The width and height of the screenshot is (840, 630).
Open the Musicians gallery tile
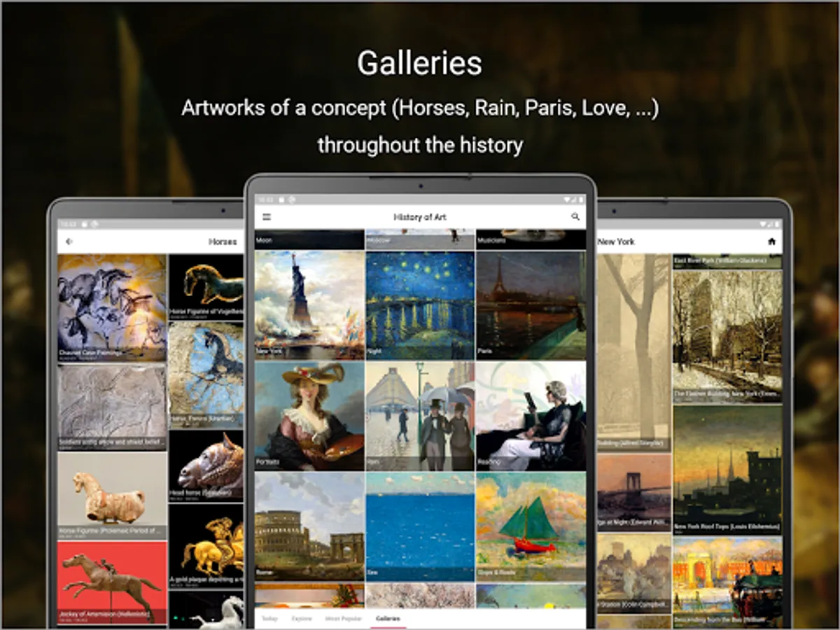[x=531, y=239]
